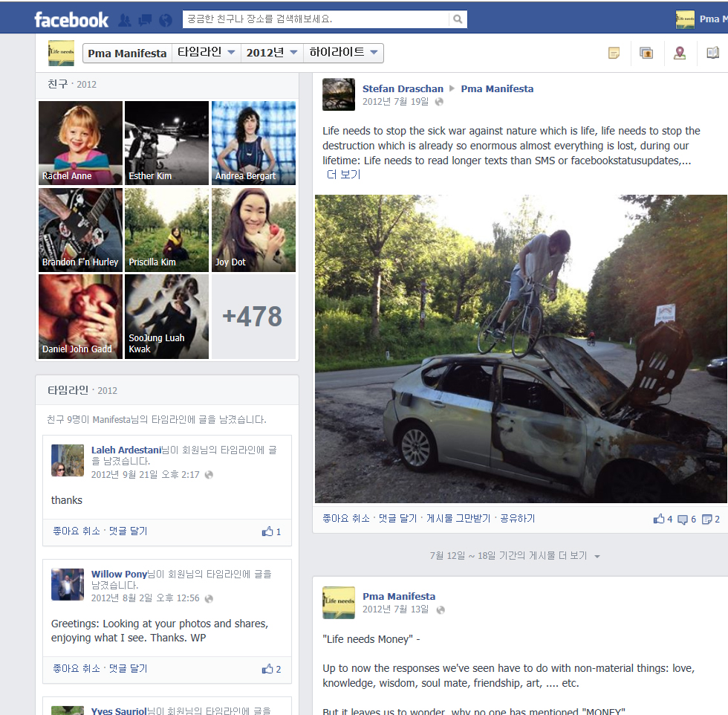
Task: Click the 2012년 7월 13일 post date
Action: pos(395,609)
